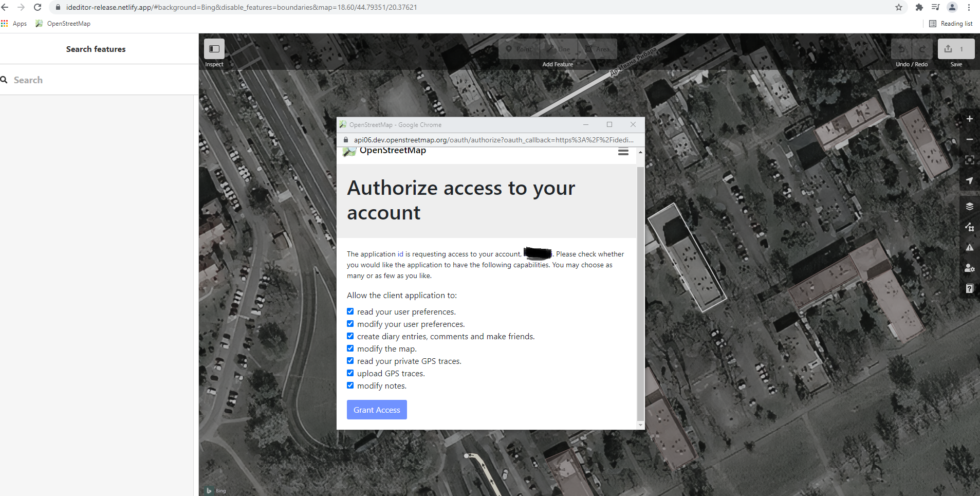This screenshot has width=980, height=496.
Task: Zoom in with the plus icon
Action: click(969, 119)
